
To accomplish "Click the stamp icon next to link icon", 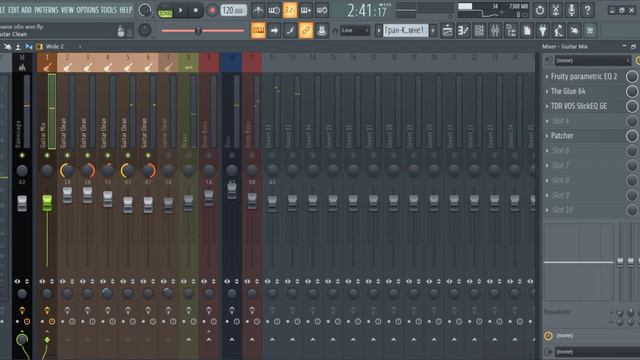I will click(x=322, y=31).
